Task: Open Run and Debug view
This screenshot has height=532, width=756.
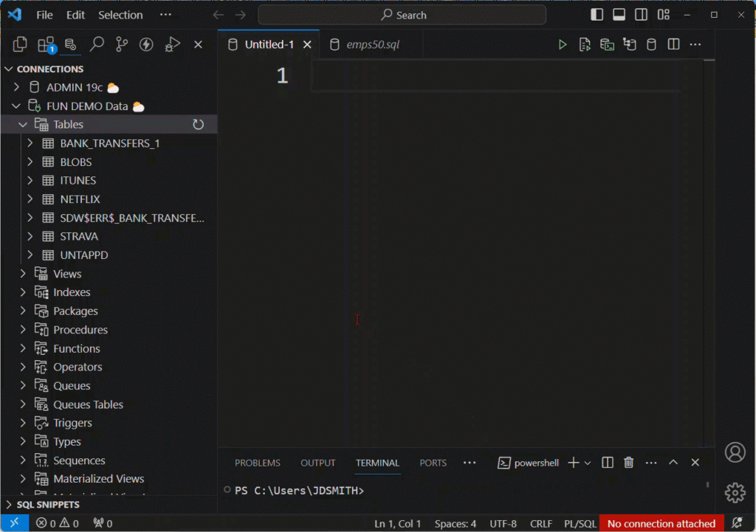Action: click(x=172, y=45)
